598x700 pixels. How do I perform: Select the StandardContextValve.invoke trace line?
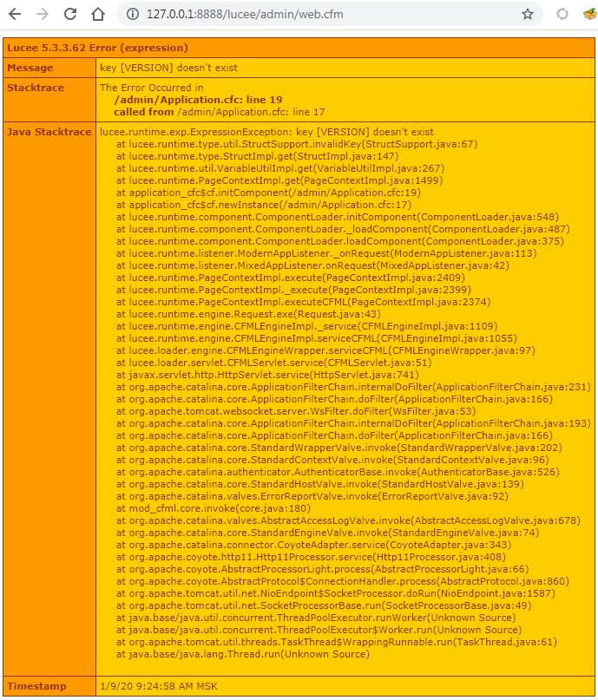tap(332, 460)
